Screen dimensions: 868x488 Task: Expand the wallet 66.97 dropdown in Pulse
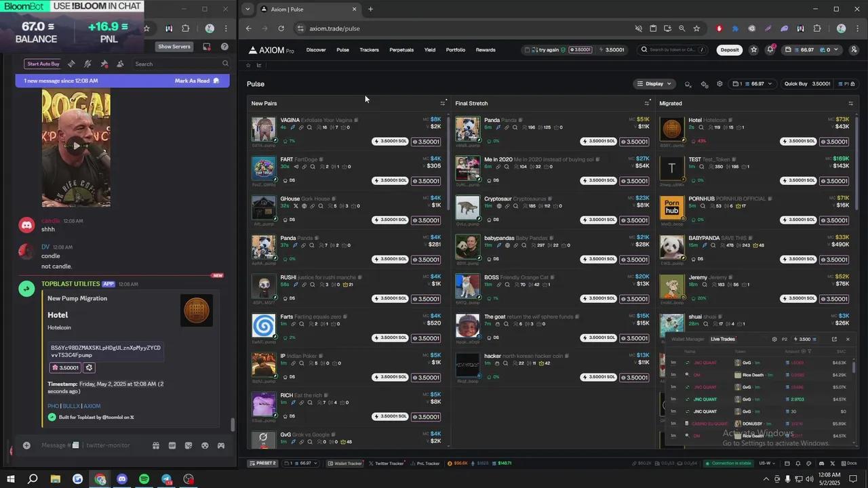point(752,84)
